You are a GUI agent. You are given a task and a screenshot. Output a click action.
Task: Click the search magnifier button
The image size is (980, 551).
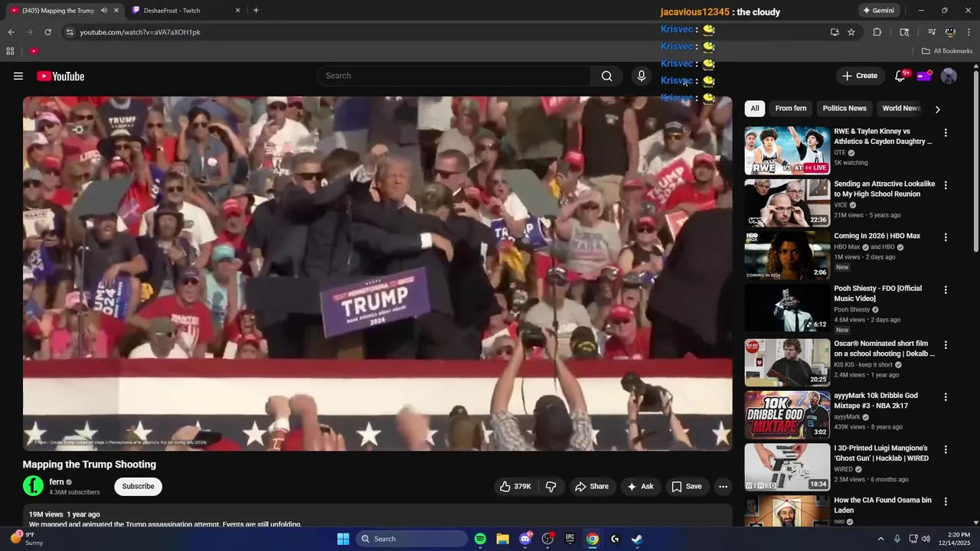[x=606, y=76]
